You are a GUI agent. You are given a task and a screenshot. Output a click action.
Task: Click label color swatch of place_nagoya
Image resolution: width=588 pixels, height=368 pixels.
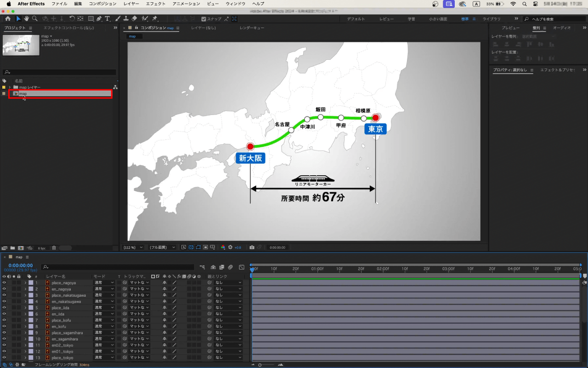31,283
